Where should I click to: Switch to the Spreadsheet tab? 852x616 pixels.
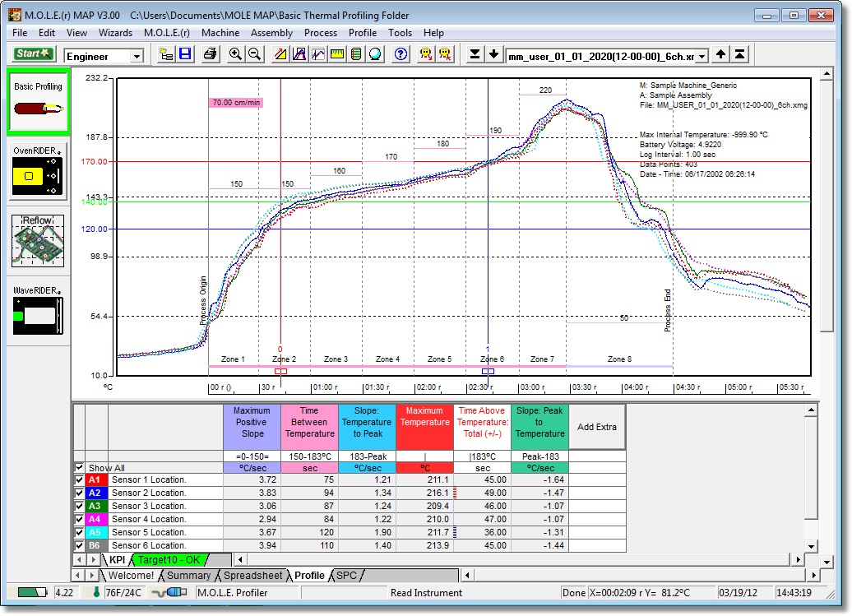pos(253,575)
